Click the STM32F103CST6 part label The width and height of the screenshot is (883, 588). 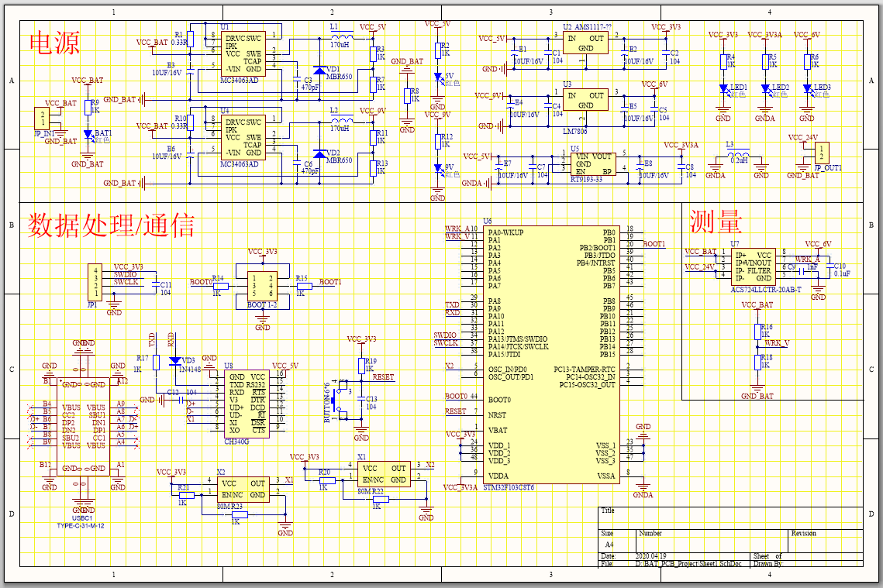click(x=509, y=487)
